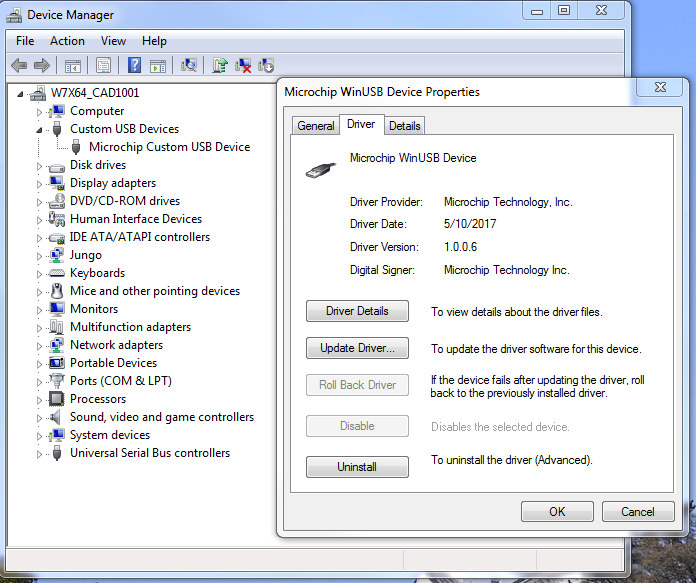The width and height of the screenshot is (696, 583).
Task: Click the Mice and pointing devices icon
Action: coord(57,291)
